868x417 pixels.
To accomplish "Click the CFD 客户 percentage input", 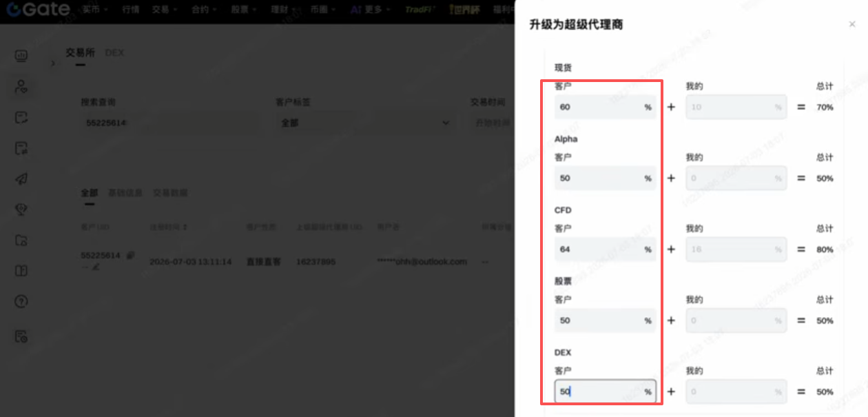I will (x=605, y=249).
